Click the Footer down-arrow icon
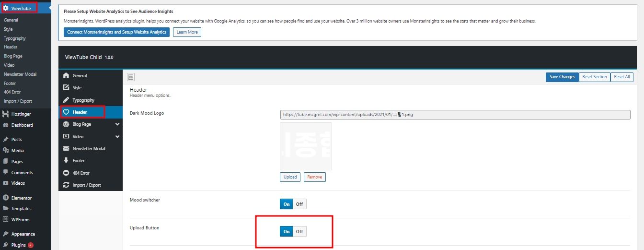 66,160
